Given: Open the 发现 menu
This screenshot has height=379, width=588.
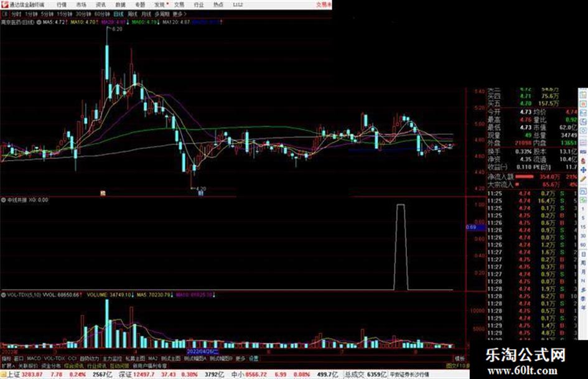Looking at the screenshot, I should (159, 4).
